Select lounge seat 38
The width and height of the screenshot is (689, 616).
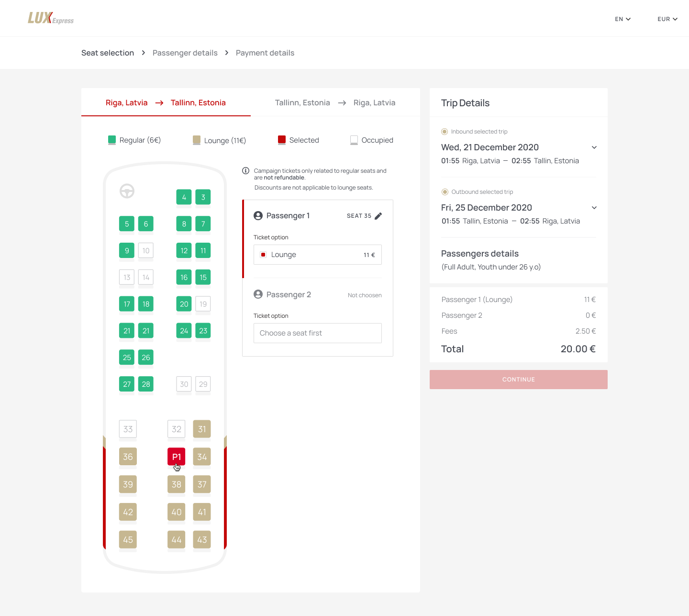[177, 484]
